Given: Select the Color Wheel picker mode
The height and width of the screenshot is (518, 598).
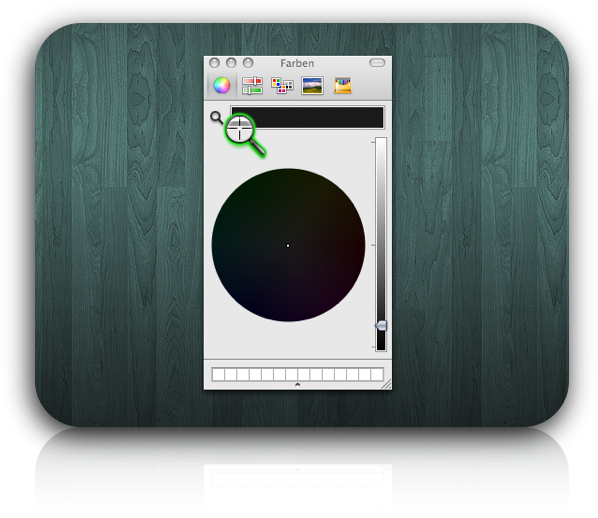Looking at the screenshot, I should 222,85.
